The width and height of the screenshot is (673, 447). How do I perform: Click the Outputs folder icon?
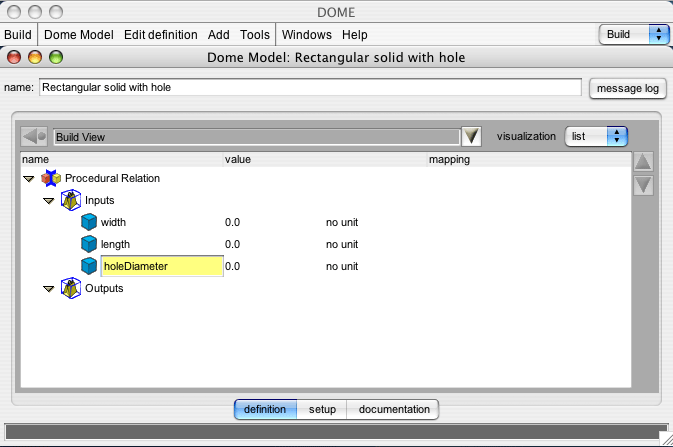(x=71, y=288)
